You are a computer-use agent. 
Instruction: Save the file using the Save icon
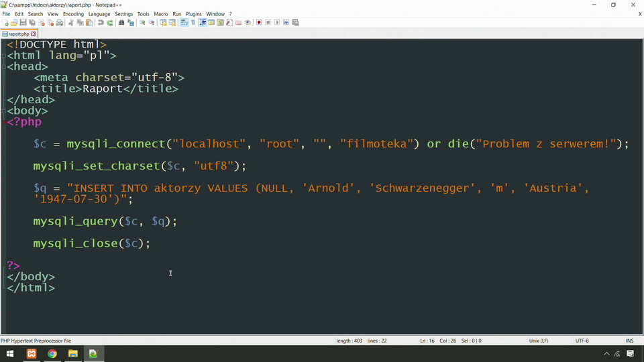click(23, 23)
